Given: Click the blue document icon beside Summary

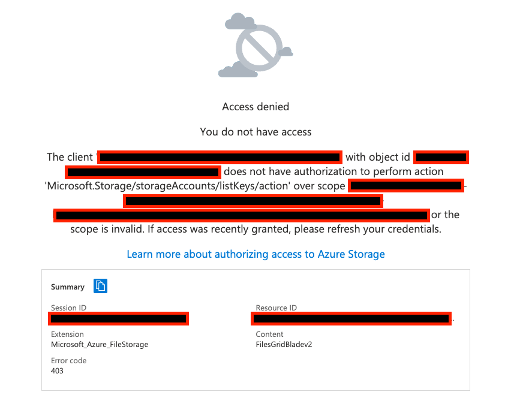Looking at the screenshot, I should 100,287.
